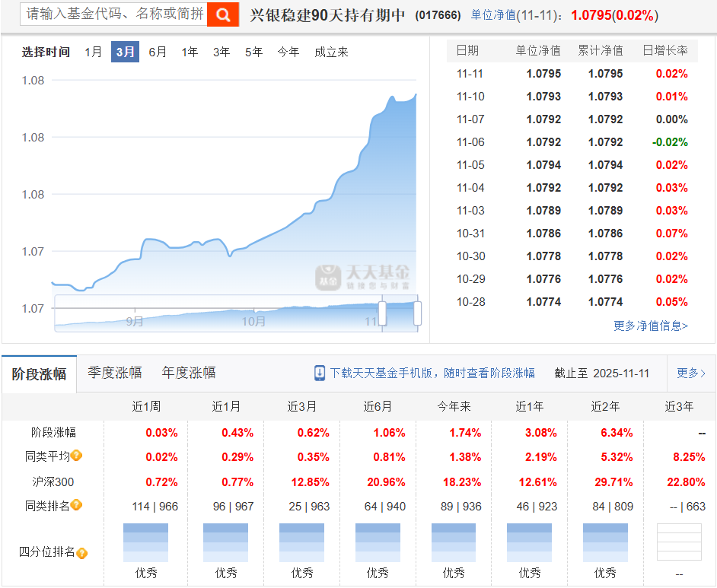Switch to the 阶段涨幅 tab

(40, 374)
